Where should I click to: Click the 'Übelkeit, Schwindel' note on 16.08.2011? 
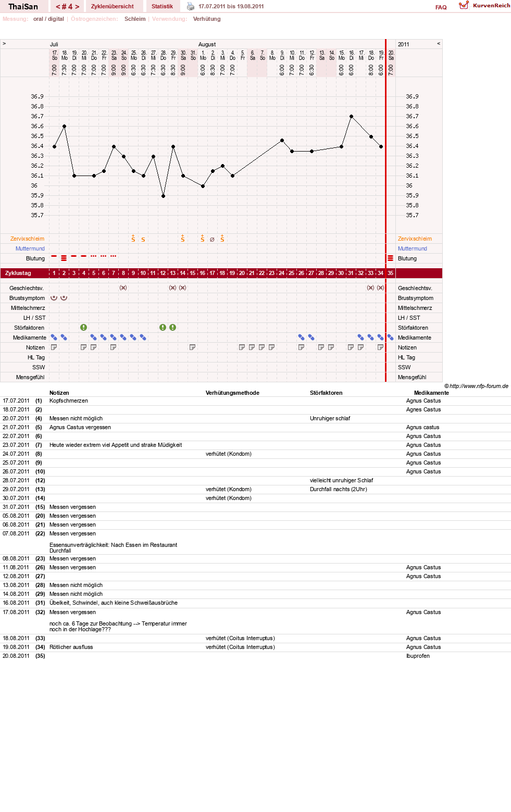114,603
